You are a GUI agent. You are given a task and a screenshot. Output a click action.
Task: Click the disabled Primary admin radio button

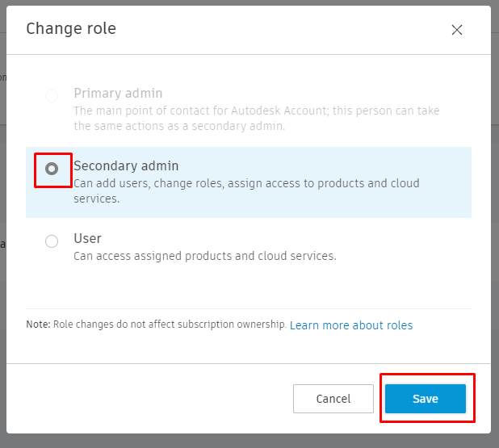pyautogui.click(x=52, y=95)
